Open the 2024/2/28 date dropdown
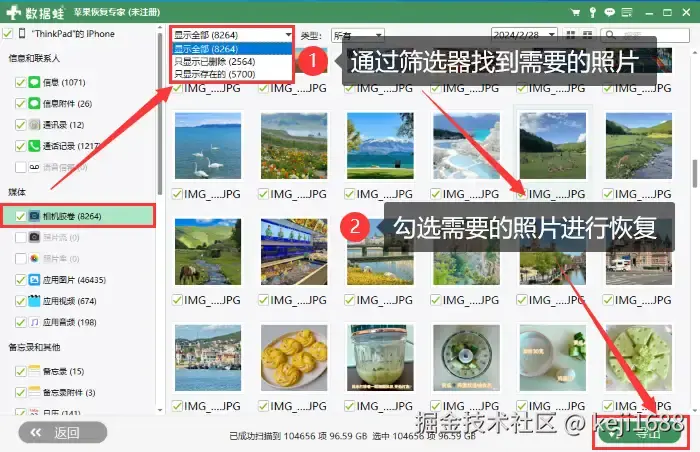The height and width of the screenshot is (452, 700). point(524,35)
